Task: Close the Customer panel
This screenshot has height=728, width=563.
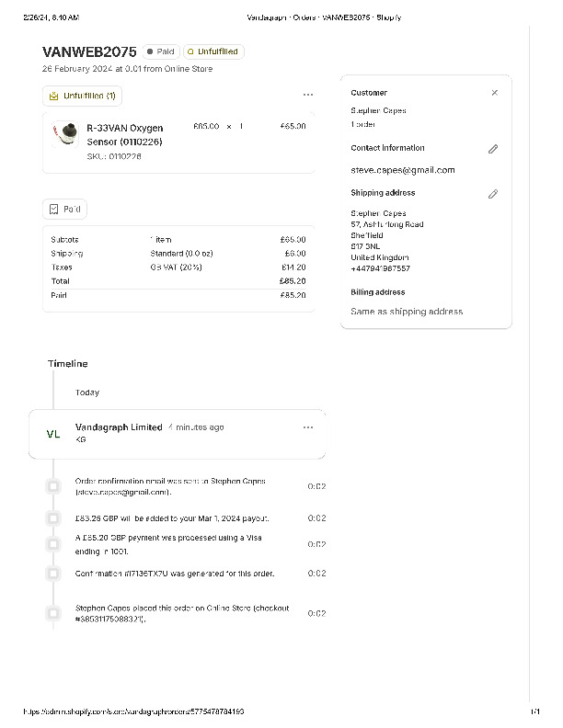Action: coord(494,93)
